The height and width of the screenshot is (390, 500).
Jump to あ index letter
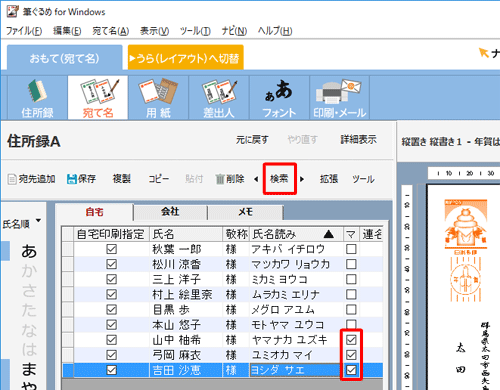[29, 251]
